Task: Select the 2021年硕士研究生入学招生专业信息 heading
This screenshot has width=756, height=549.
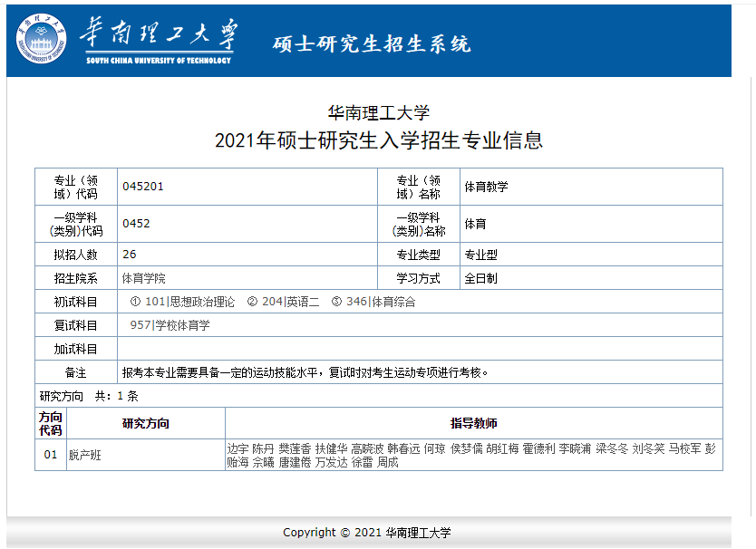Action: [379, 140]
